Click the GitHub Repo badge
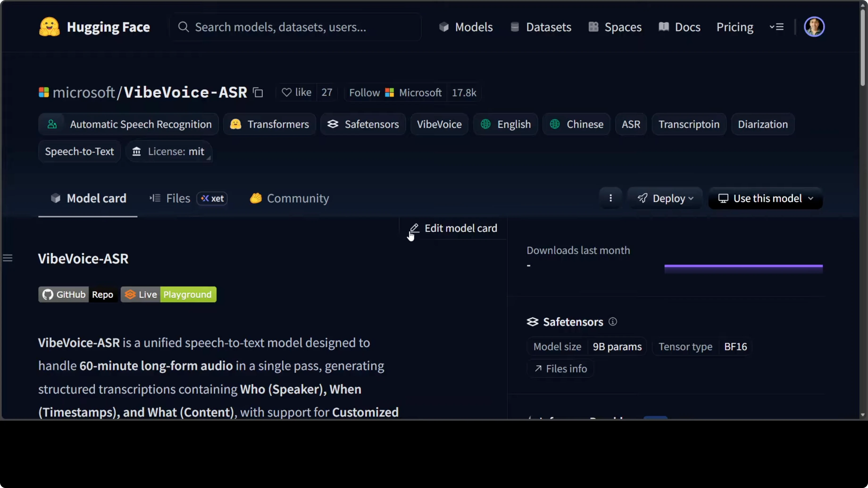 click(78, 294)
